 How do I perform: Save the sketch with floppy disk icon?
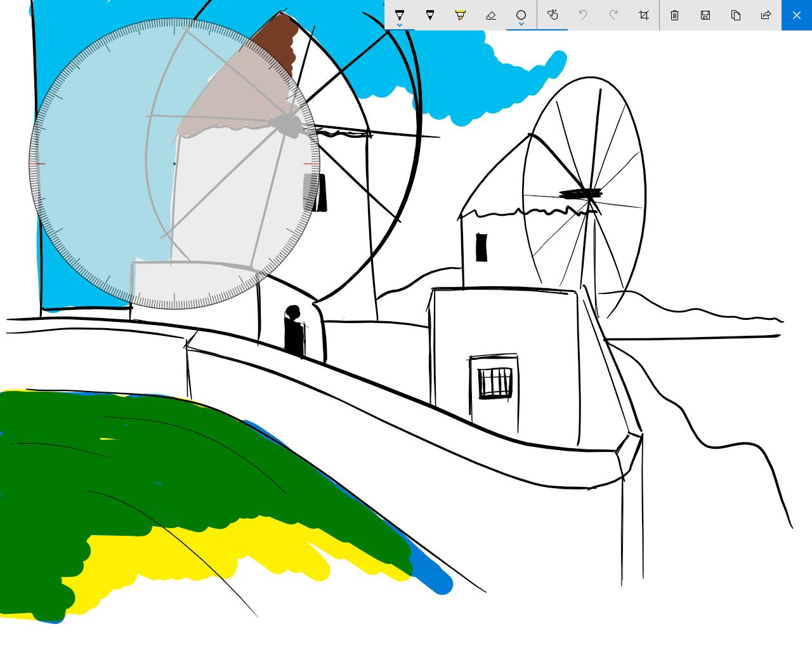pos(705,15)
